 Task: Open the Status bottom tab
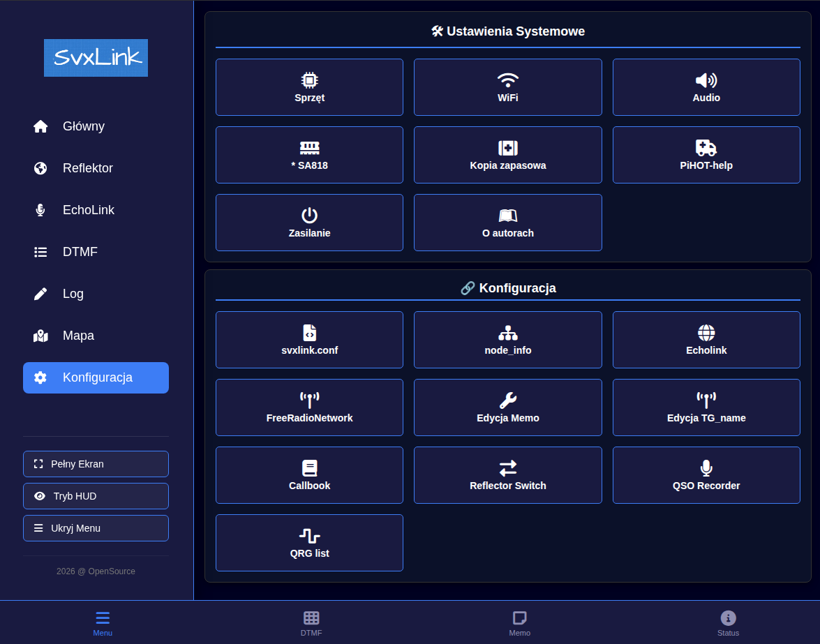click(728, 623)
